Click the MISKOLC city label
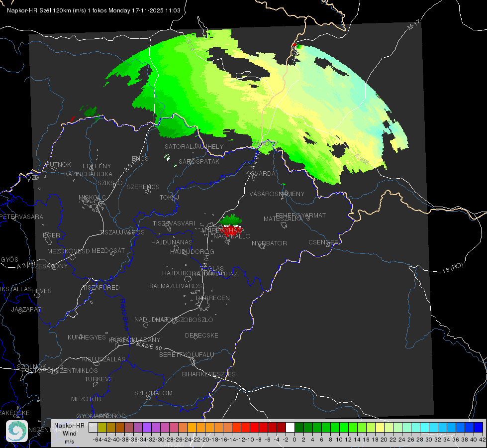 (92, 198)
